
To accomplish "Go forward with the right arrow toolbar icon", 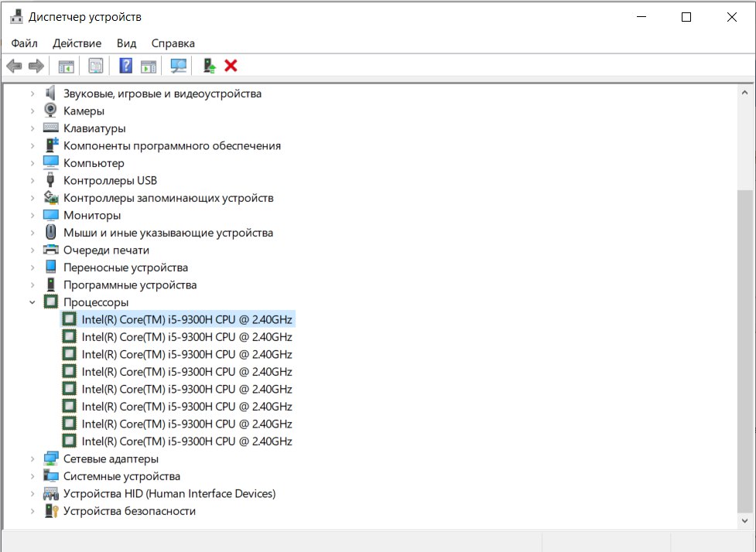I will (36, 66).
